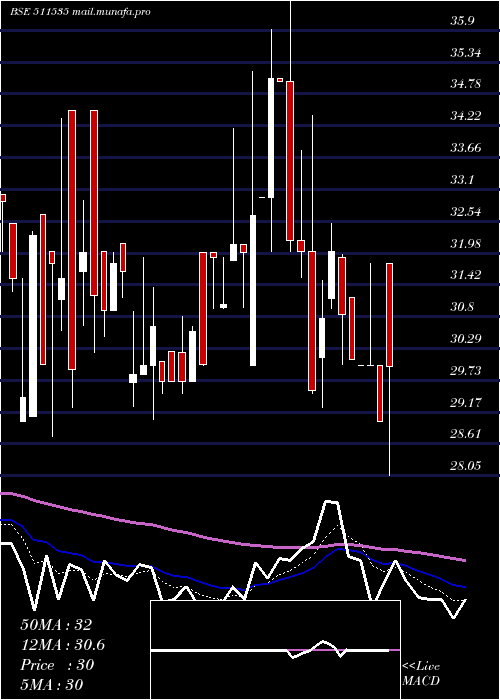Click the 35.34 price axis label

pyautogui.click(x=466, y=53)
